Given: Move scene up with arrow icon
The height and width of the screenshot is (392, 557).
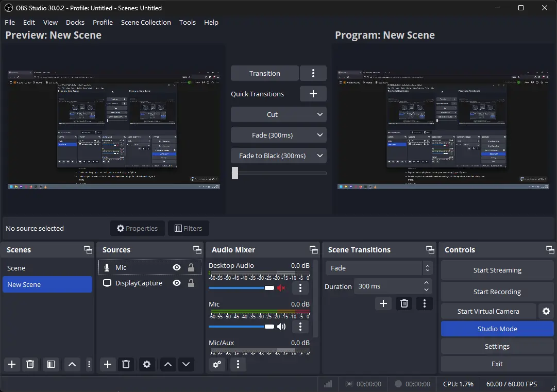Looking at the screenshot, I should tap(72, 364).
